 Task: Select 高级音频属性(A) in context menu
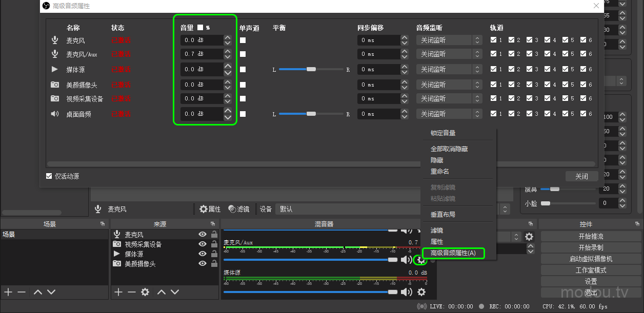tap(454, 253)
